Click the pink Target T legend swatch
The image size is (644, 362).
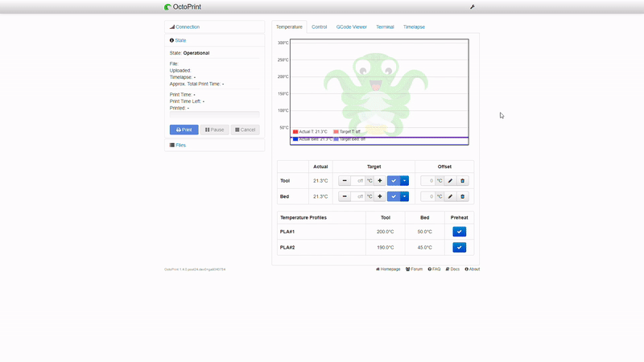point(336,132)
